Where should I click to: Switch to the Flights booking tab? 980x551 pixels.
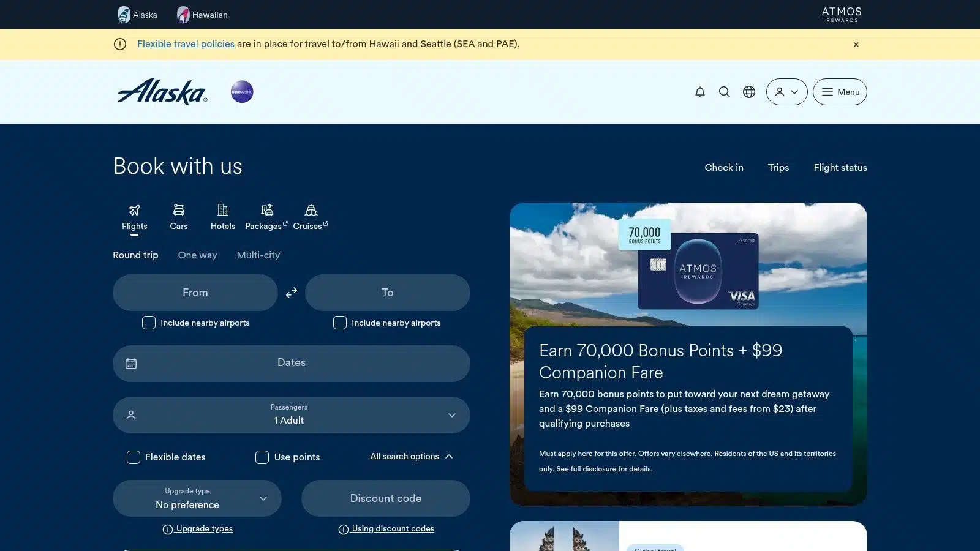tap(135, 218)
